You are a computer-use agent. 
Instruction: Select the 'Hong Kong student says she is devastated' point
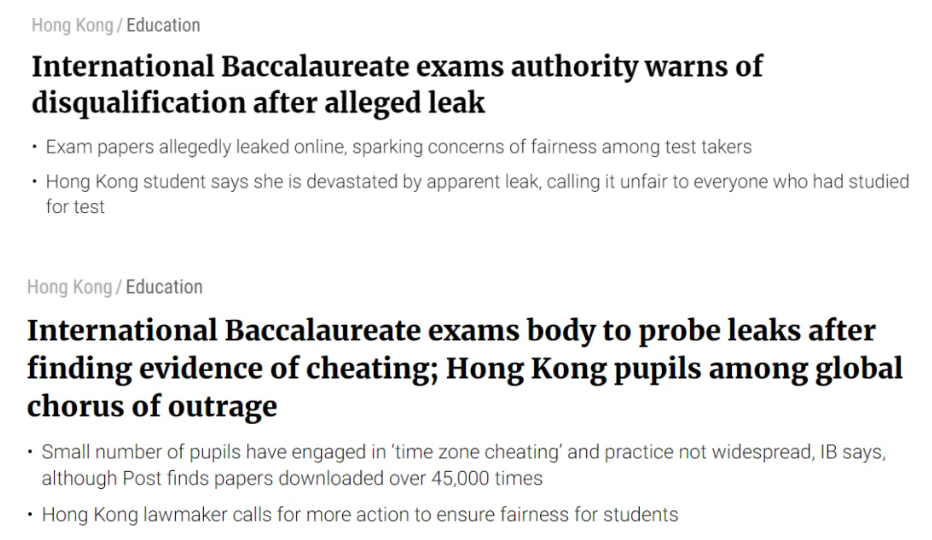point(477,194)
